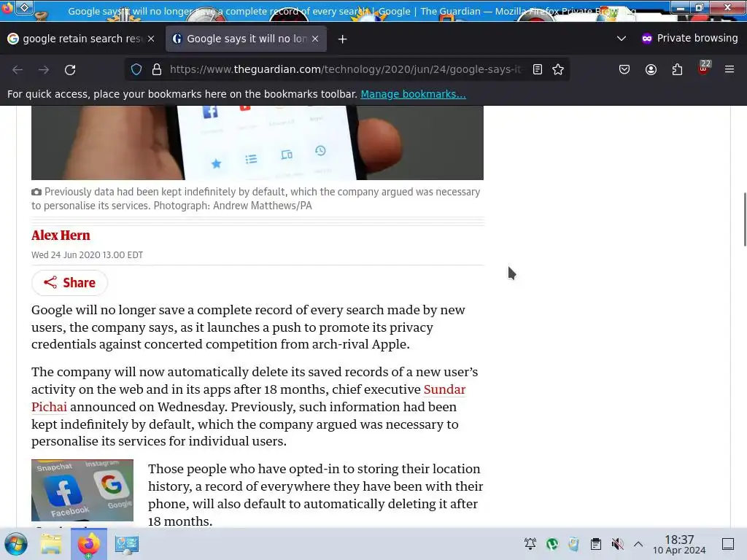Click the photo caption 'Previously data had been kept'
747x560 pixels.
coord(258,198)
